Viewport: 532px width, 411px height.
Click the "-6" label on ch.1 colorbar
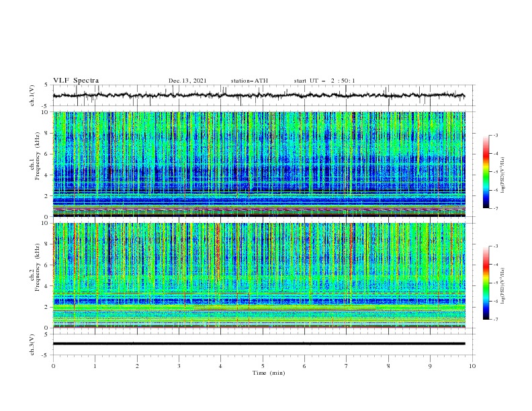tap(496, 190)
